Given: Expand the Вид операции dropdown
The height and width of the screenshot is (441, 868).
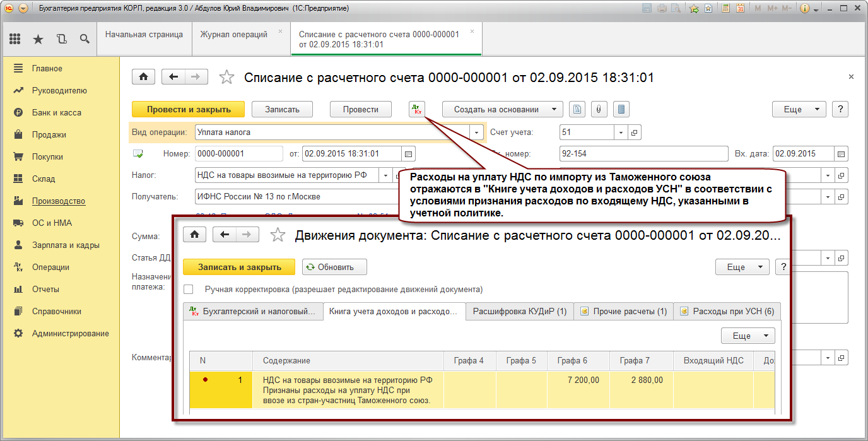Looking at the screenshot, I should (476, 132).
